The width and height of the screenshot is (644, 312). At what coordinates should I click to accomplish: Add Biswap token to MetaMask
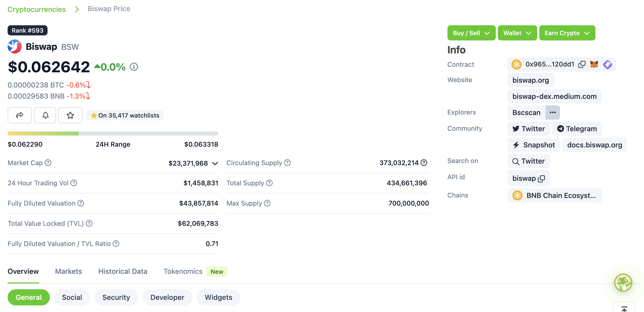click(594, 64)
